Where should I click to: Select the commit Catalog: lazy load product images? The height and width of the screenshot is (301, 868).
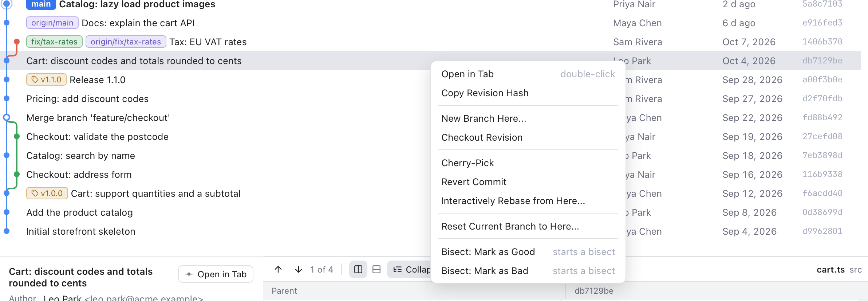pyautogui.click(x=430, y=4)
